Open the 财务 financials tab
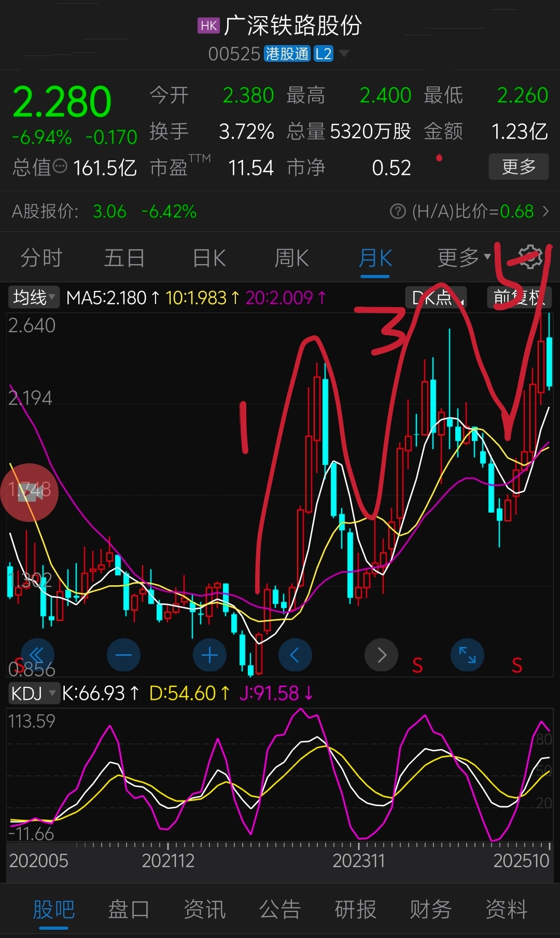 (x=431, y=909)
